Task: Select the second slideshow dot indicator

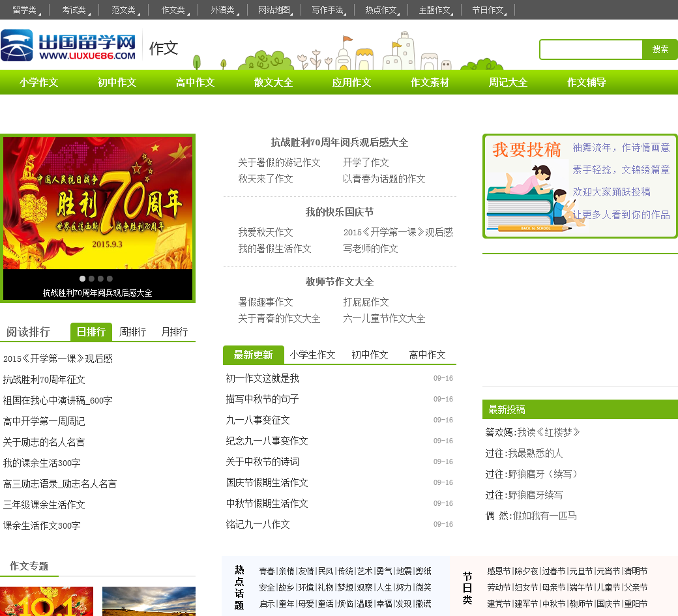Action: 91,279
